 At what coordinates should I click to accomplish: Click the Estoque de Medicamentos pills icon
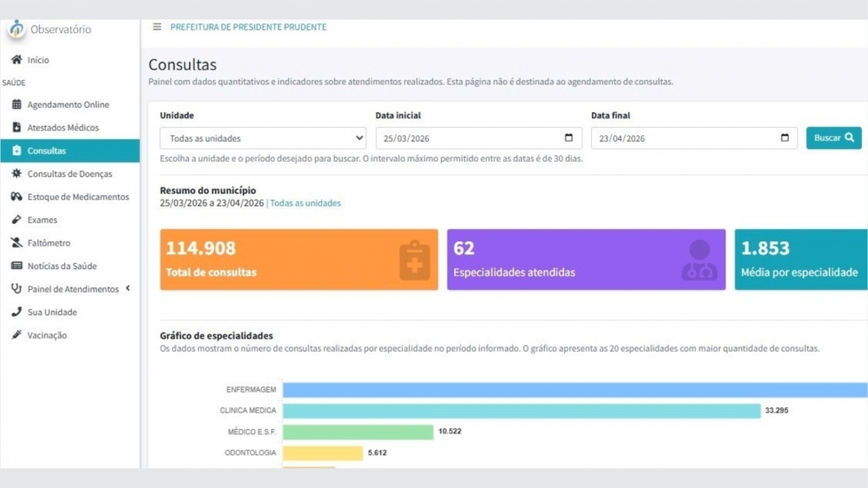(x=16, y=196)
